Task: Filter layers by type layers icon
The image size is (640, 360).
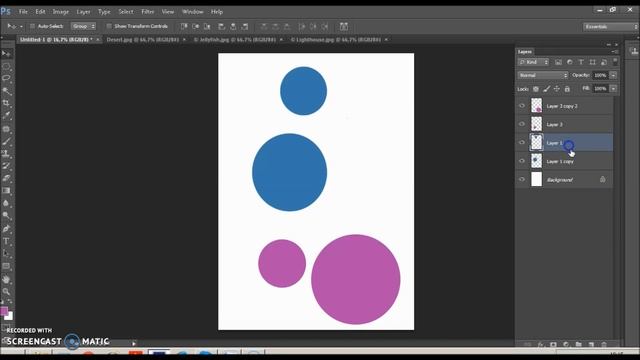Action: tap(581, 62)
